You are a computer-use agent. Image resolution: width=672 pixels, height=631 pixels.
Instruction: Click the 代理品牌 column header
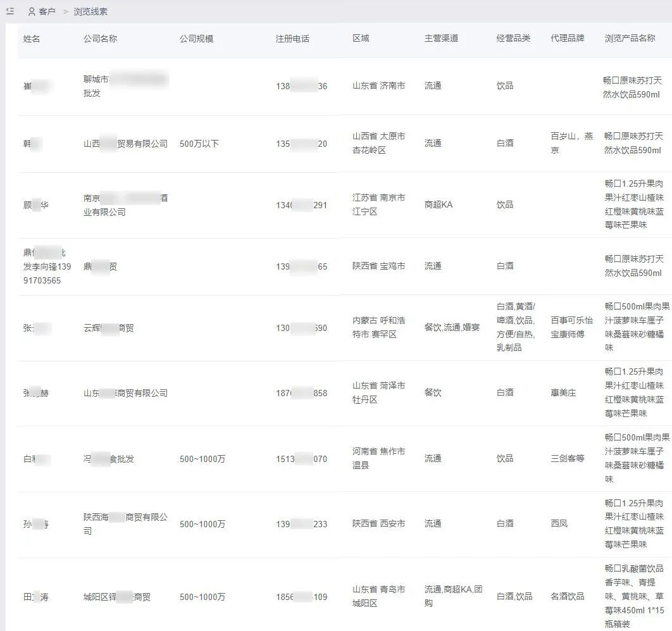568,38
